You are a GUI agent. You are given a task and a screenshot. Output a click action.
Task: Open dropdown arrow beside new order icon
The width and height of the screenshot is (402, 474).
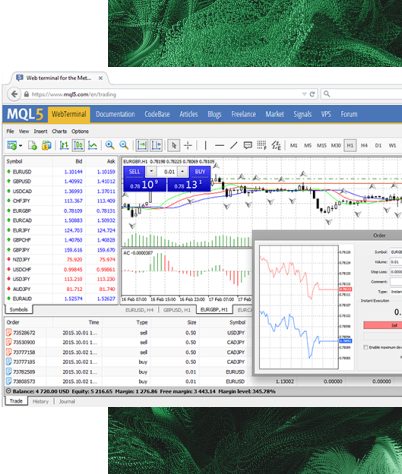click(x=21, y=146)
